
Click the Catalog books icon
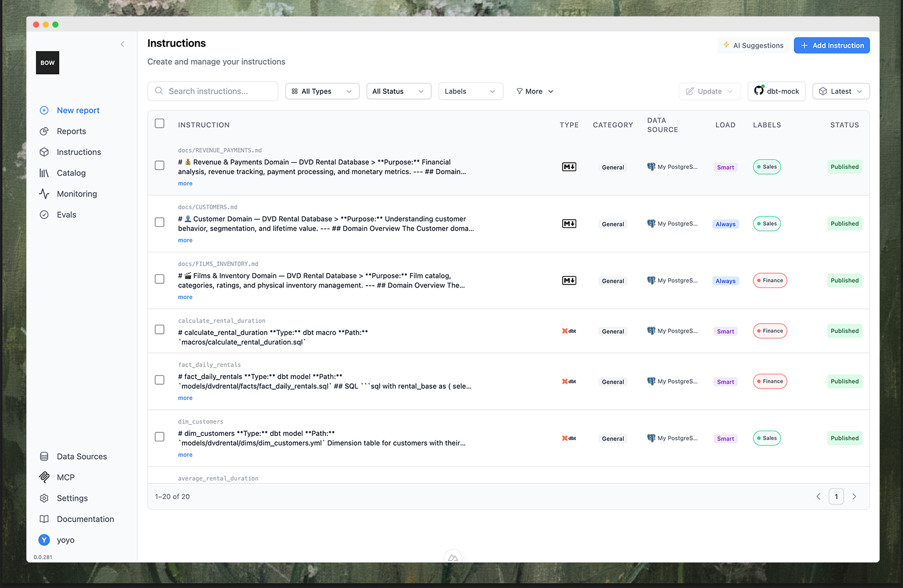pyautogui.click(x=44, y=173)
